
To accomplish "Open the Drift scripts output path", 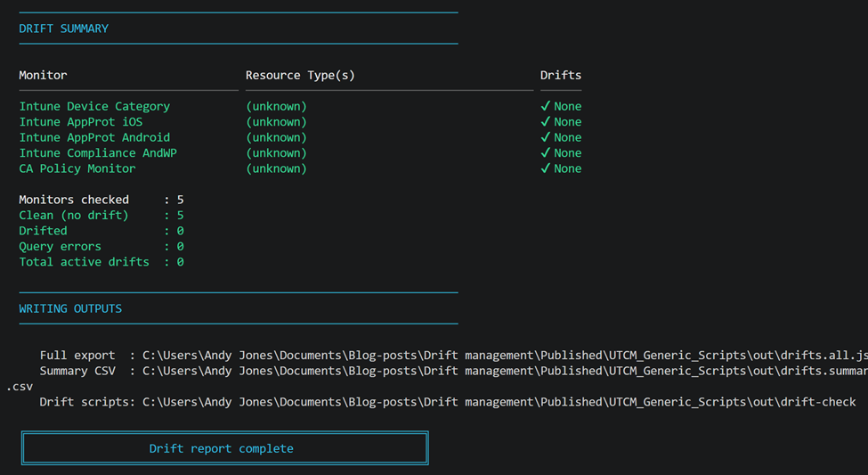I will pos(499,402).
